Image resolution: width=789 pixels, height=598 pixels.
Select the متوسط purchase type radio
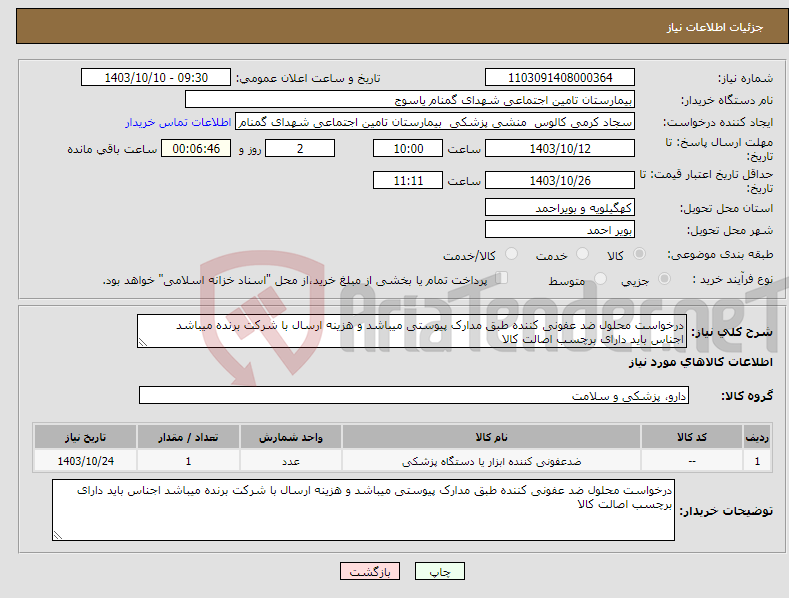600,279
